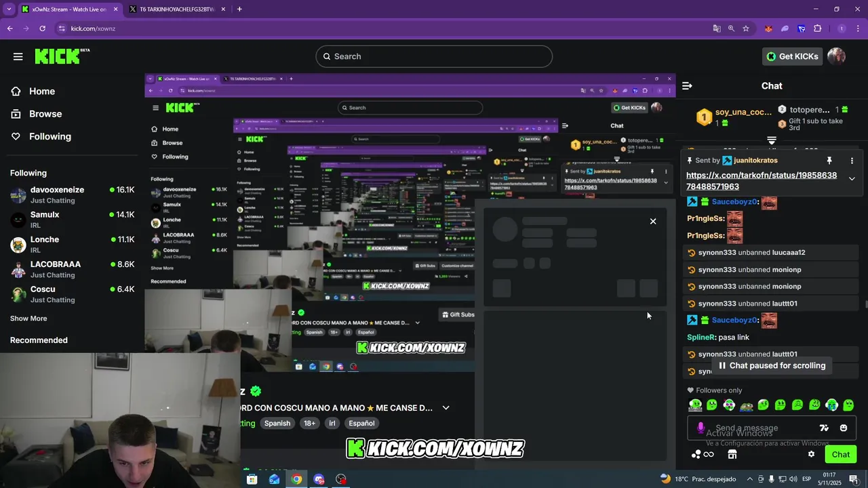Open the hamburger sidebar menu
Image resolution: width=868 pixels, height=488 pixels.
pos(18,56)
